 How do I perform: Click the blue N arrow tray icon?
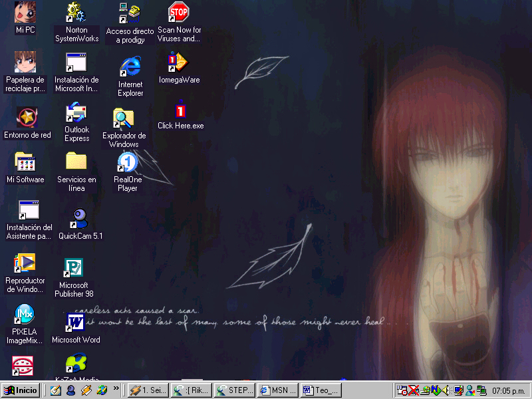tap(436, 390)
